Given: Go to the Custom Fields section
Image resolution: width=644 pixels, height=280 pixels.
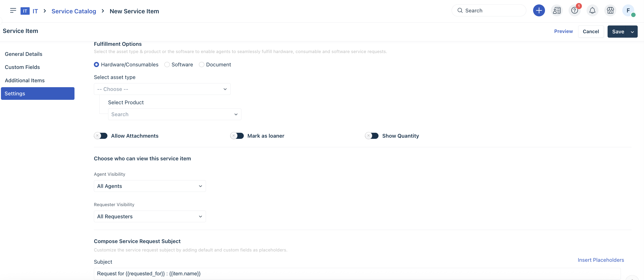Looking at the screenshot, I should tap(22, 67).
